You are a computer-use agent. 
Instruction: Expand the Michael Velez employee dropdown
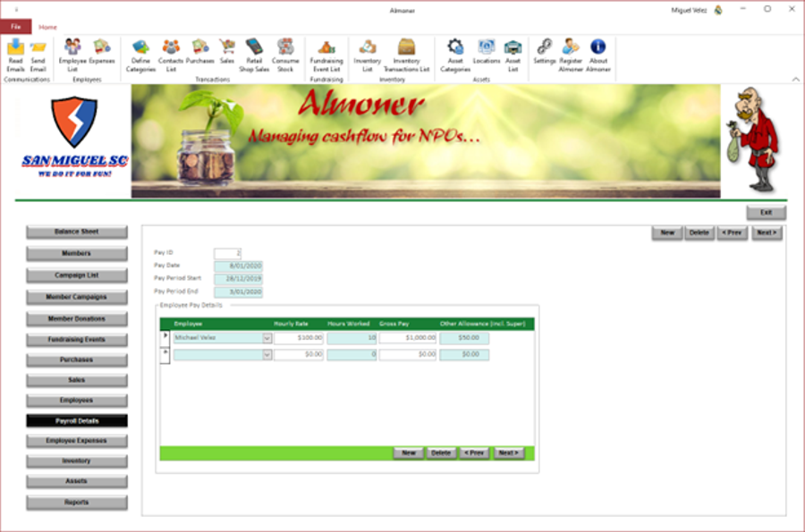267,338
